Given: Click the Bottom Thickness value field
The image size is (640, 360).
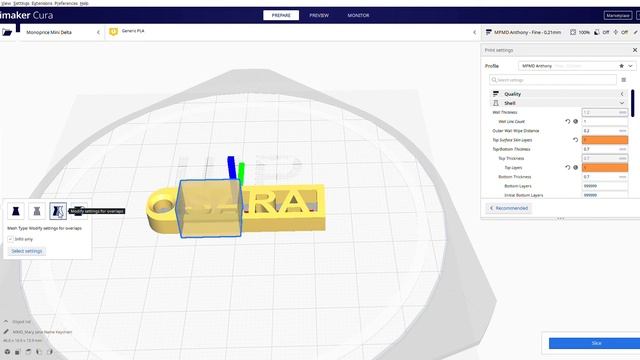Looking at the screenshot, I should click(605, 177).
